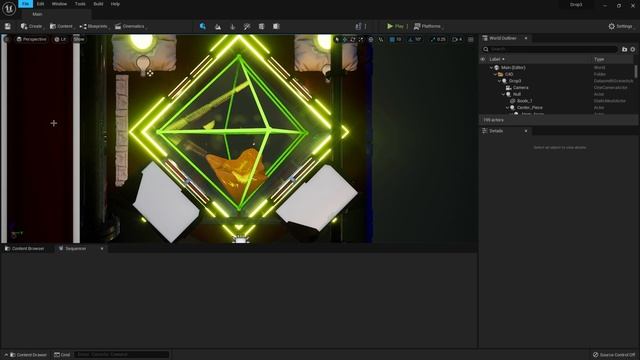Open the Blueprints dropdown
The image size is (640, 360).
[x=94, y=26]
